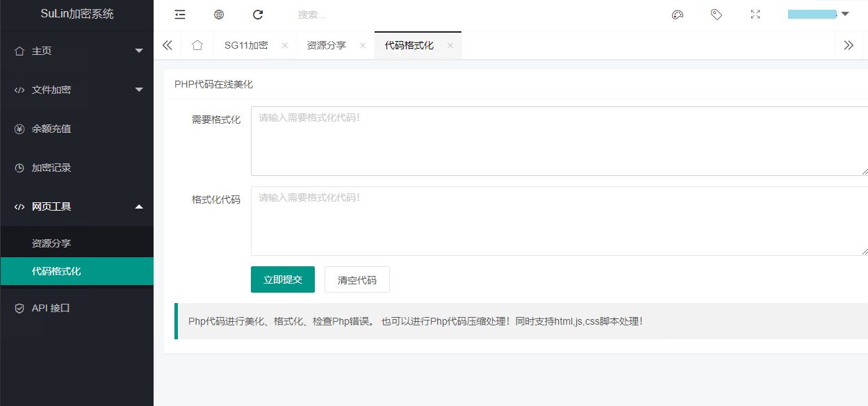The image size is (868, 406).
Task: Expand the 文件加密 menu arrow
Action: coord(139,90)
